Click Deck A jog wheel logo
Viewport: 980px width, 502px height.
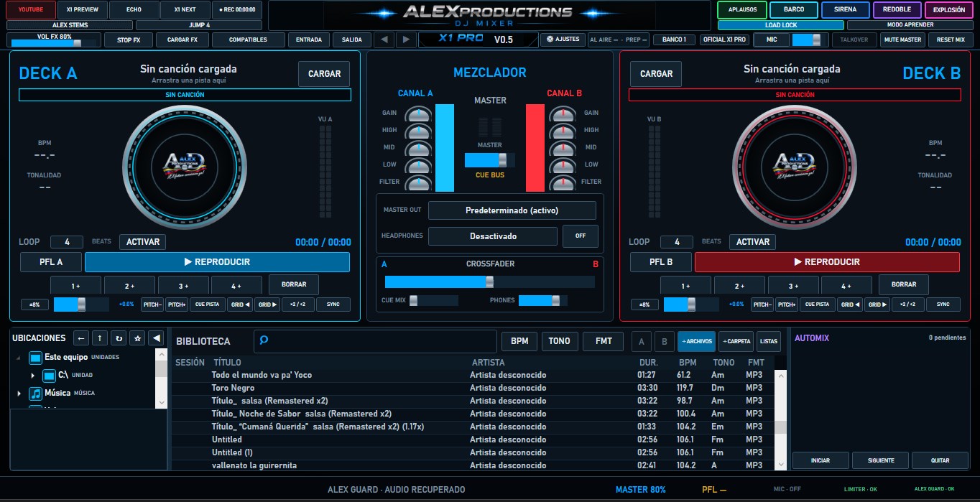tap(183, 166)
